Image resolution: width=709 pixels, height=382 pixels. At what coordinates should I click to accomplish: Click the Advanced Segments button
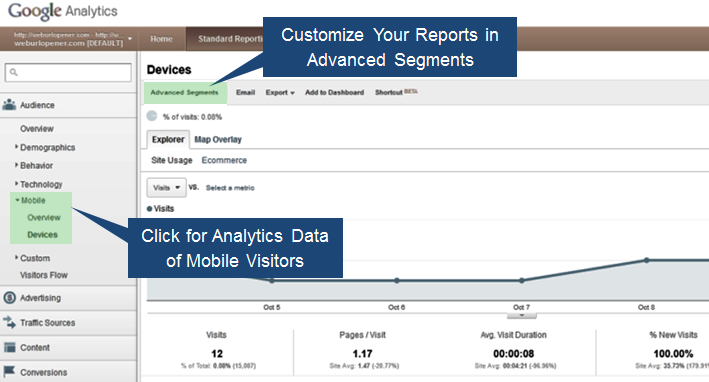pyautogui.click(x=184, y=92)
